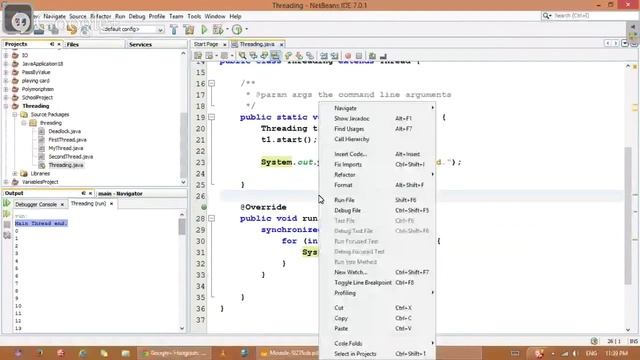Toggle code fold at line 19

(x=211, y=117)
